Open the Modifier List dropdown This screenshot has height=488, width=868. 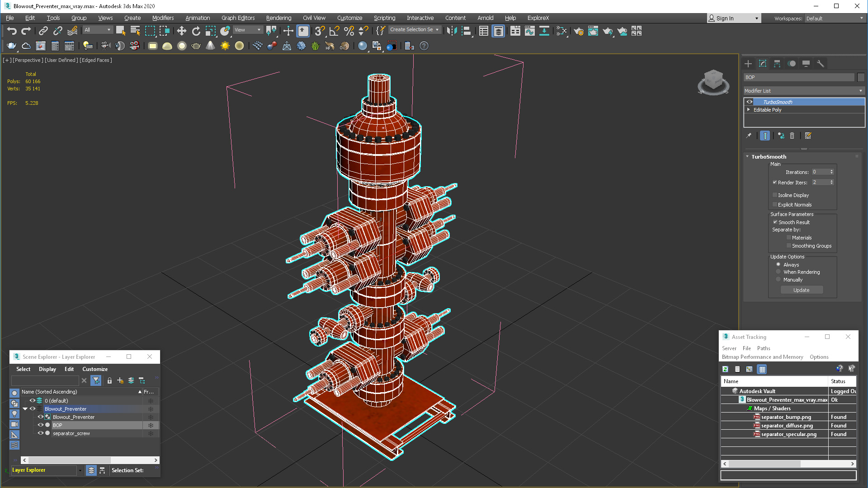click(x=803, y=91)
